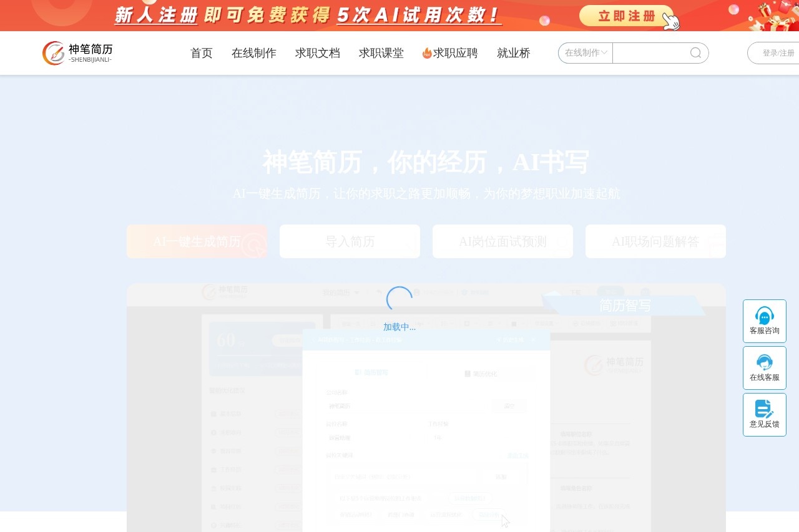Select 求职文档 in the top navigation
Viewport: 799px width, 532px height.
317,53
